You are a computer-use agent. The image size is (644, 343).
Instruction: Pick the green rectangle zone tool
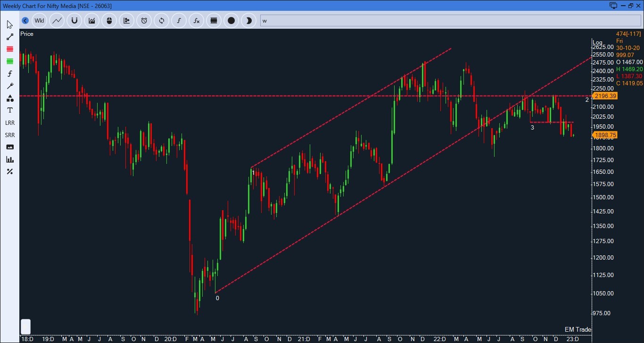(x=9, y=61)
